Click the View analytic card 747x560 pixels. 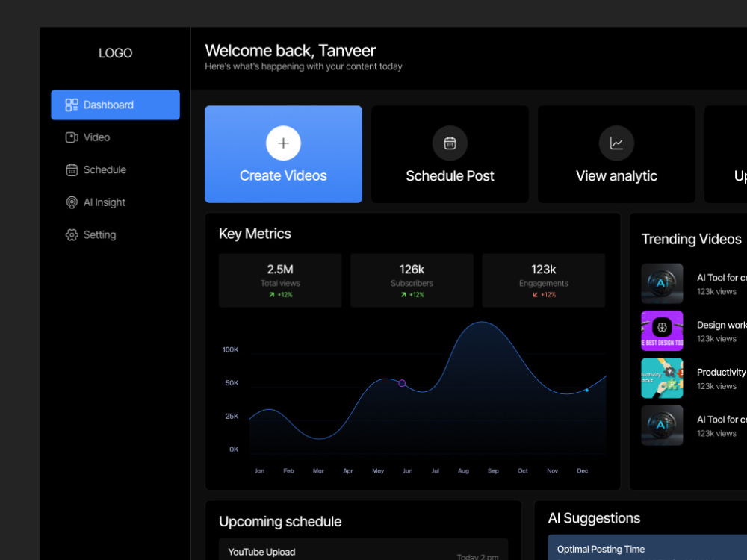616,155
